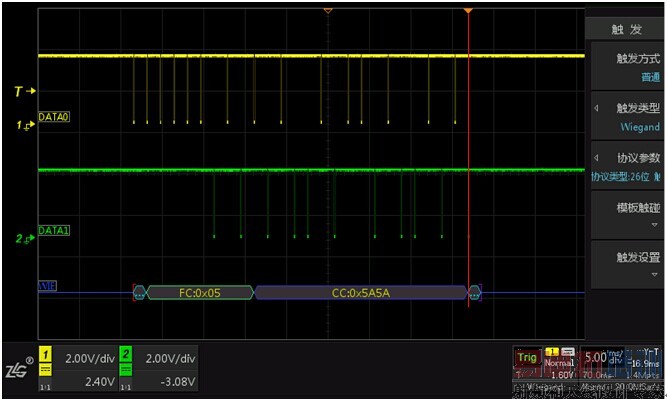Click the Normal trigger mode readout
This screenshot has width=667, height=401.
click(559, 363)
